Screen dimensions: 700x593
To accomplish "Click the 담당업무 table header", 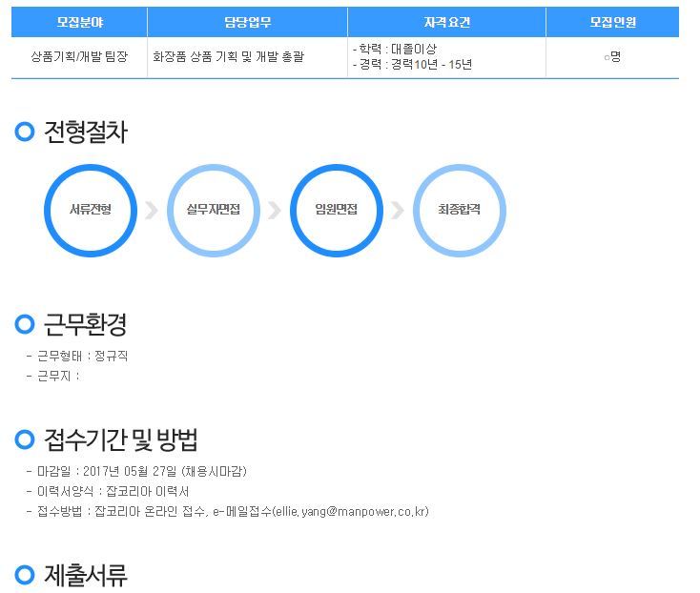I will 247,22.
